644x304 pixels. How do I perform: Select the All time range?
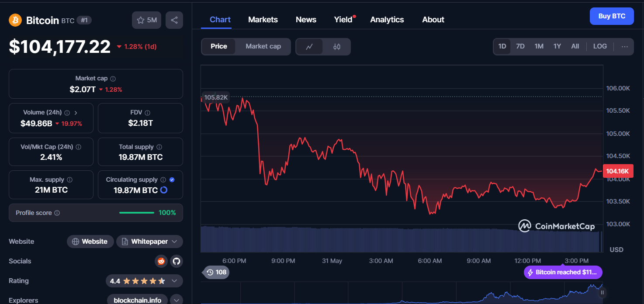[x=575, y=46]
